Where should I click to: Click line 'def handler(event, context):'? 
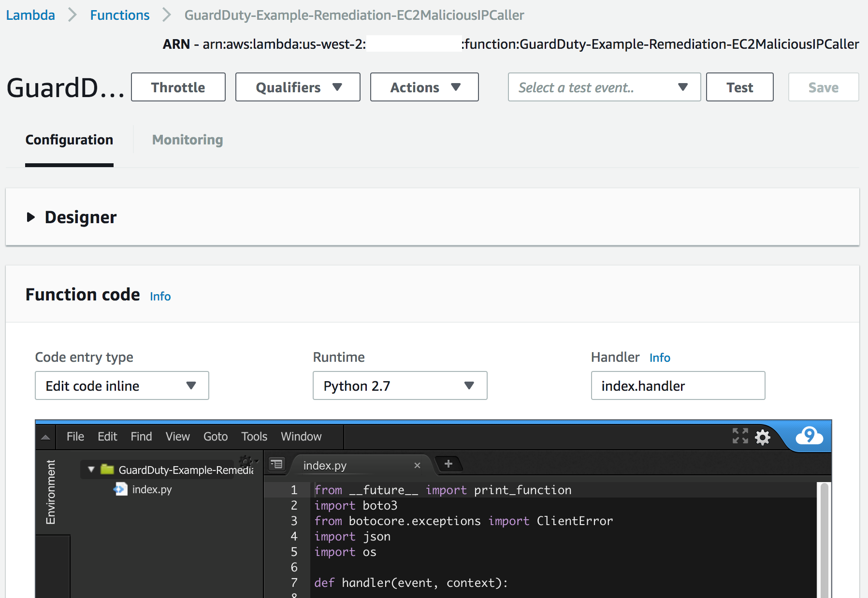(411, 583)
